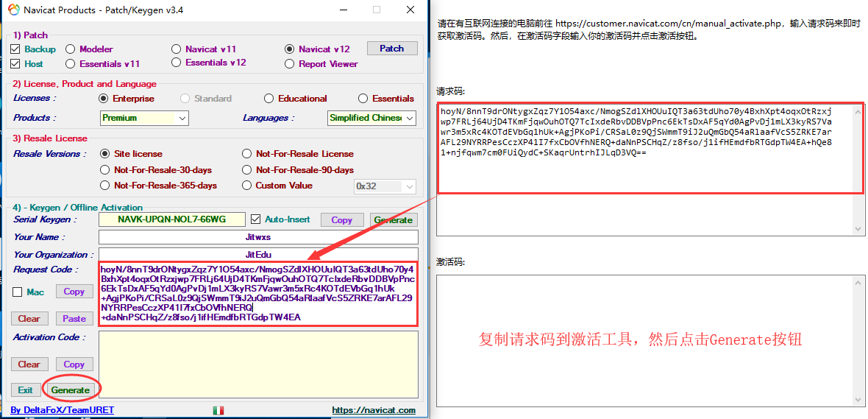Screen dimensions: 868x419
Task: Select Not-For-Resale-365-days option
Action: click(104, 185)
